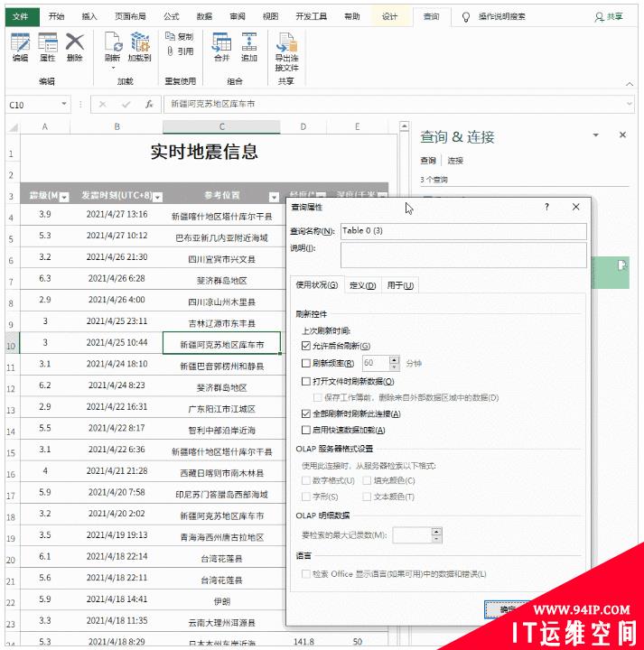Close the 查询属性 dialog
This screenshot has width=644, height=650.
tap(575, 207)
